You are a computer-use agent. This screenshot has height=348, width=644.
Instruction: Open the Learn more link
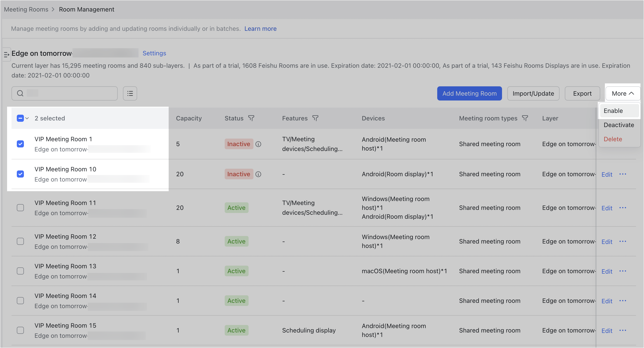pos(260,29)
